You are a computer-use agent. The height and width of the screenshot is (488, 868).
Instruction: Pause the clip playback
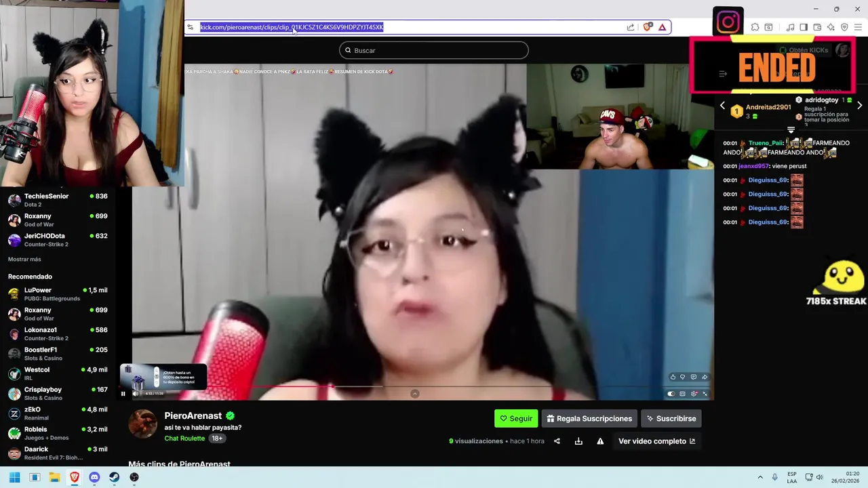point(123,393)
